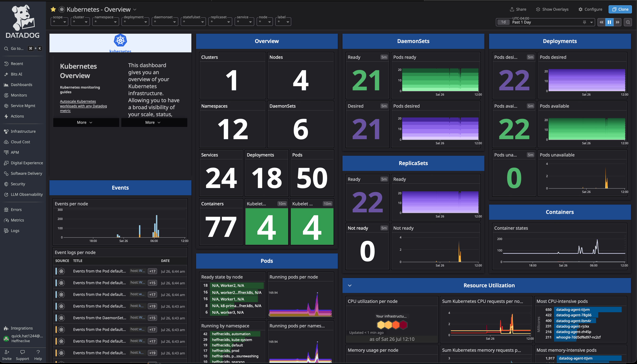The height and width of the screenshot is (364, 637).
Task: Click the APM sidebar icon
Action: 6,152
